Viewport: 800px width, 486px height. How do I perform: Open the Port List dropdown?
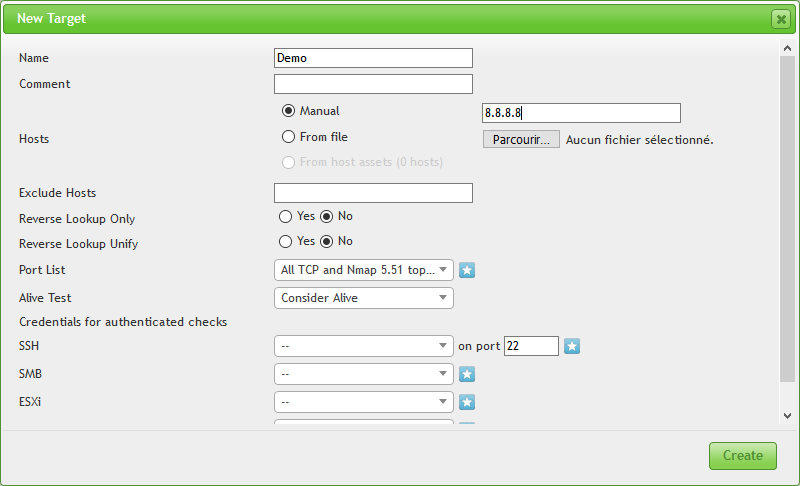coord(363,270)
